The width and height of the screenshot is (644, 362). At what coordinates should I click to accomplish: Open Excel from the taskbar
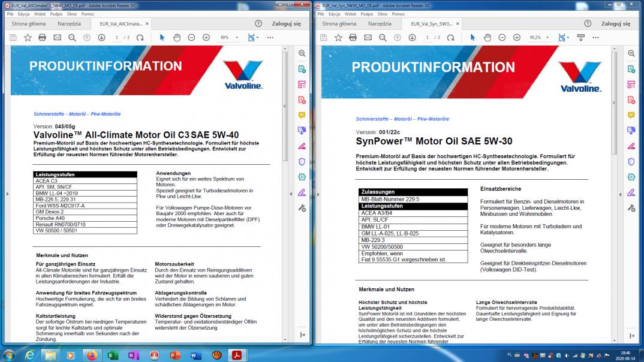click(x=113, y=355)
